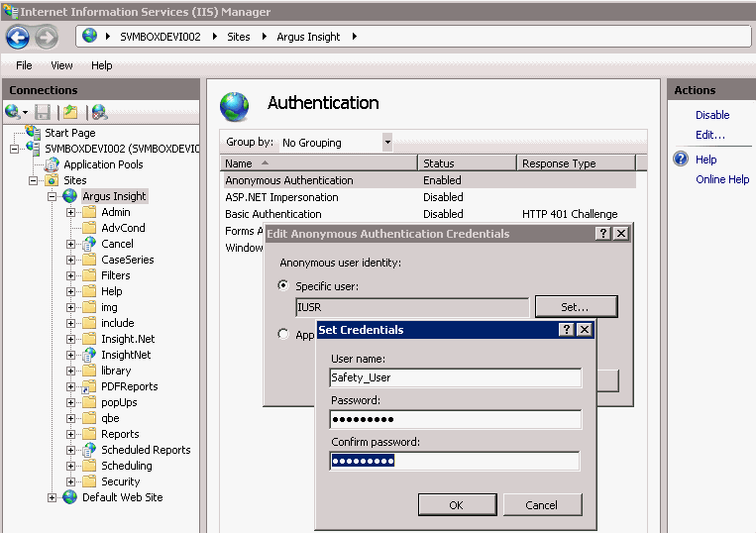Image resolution: width=756 pixels, height=533 pixels.
Task: Click the Delete Connection toolbar icon
Action: coord(99,112)
